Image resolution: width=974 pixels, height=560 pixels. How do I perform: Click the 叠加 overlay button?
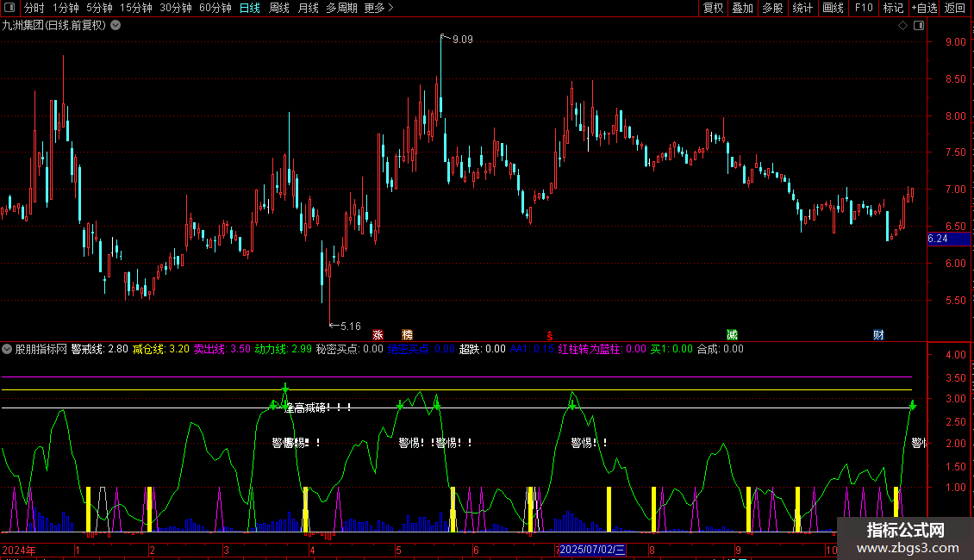(742, 9)
